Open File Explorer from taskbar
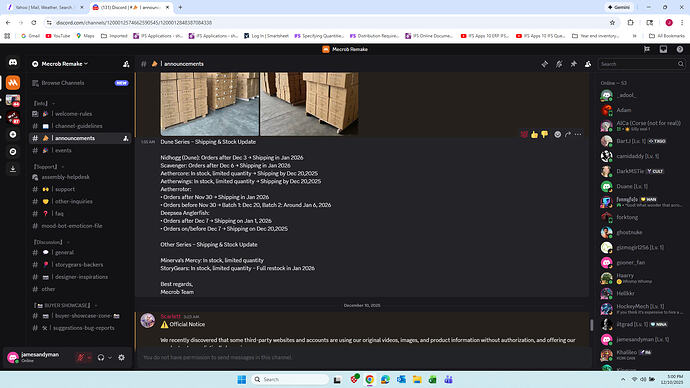 coord(417,379)
